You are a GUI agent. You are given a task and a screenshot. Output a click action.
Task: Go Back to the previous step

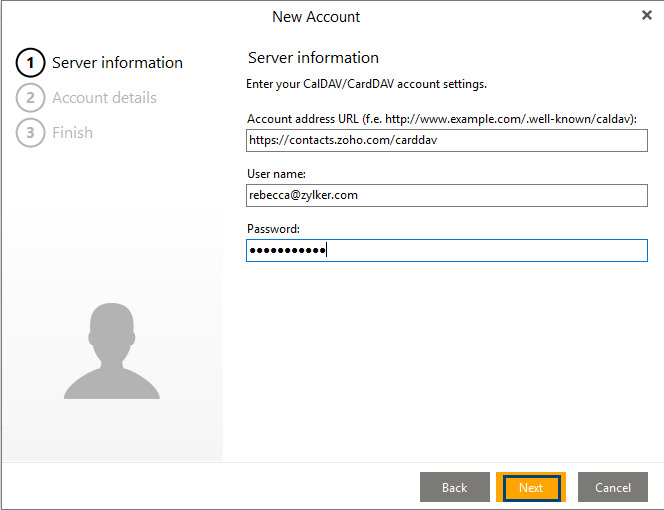[455, 487]
